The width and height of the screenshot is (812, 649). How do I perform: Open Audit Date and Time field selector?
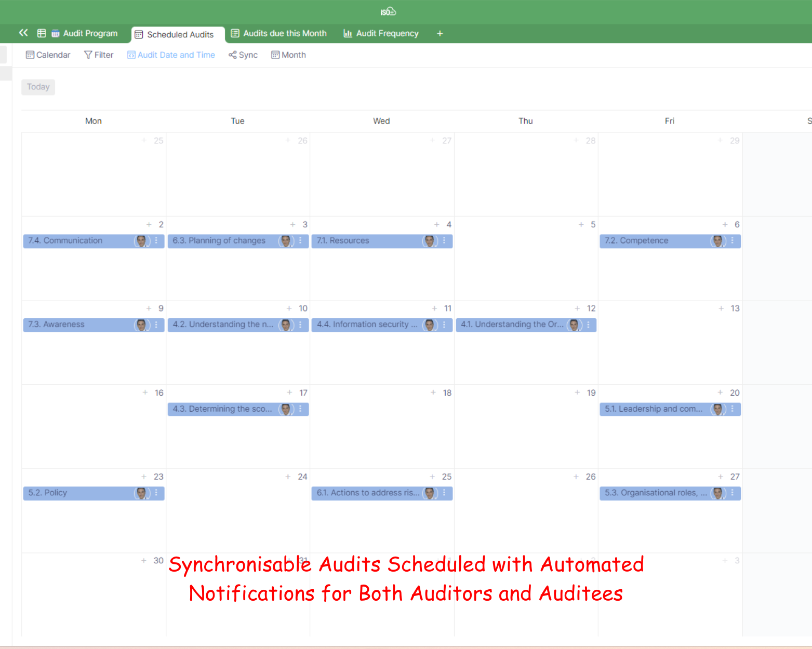point(171,55)
